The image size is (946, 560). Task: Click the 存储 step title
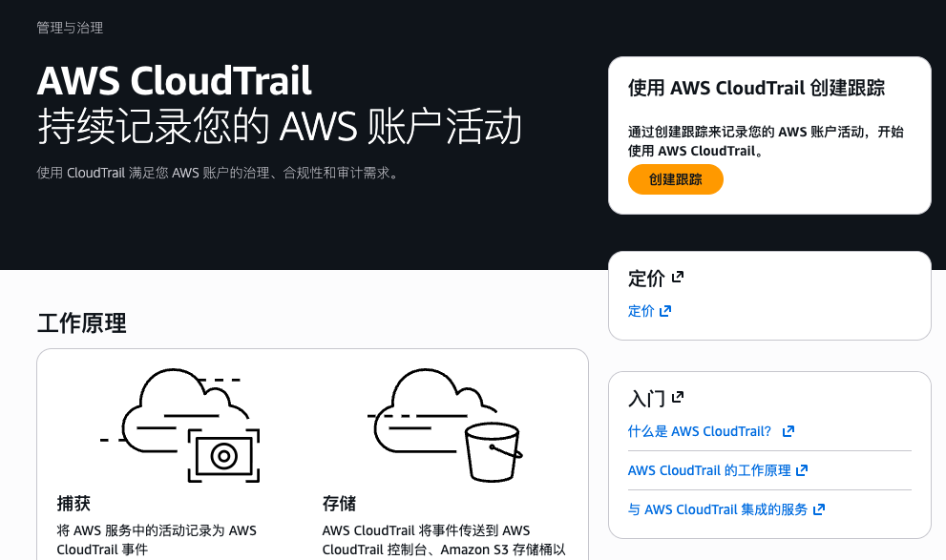339,504
